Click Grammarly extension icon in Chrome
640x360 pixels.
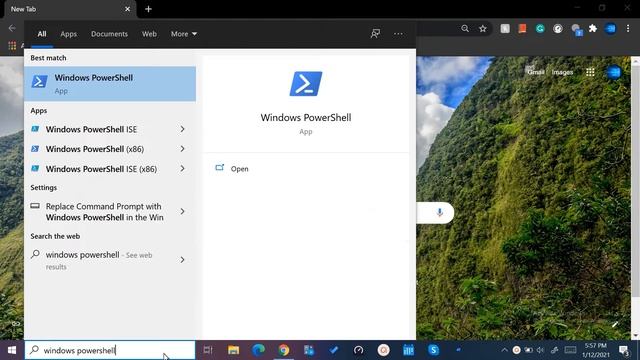click(x=540, y=29)
